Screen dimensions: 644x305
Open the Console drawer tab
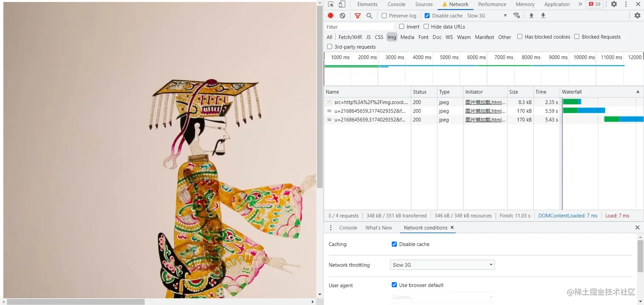pos(348,227)
